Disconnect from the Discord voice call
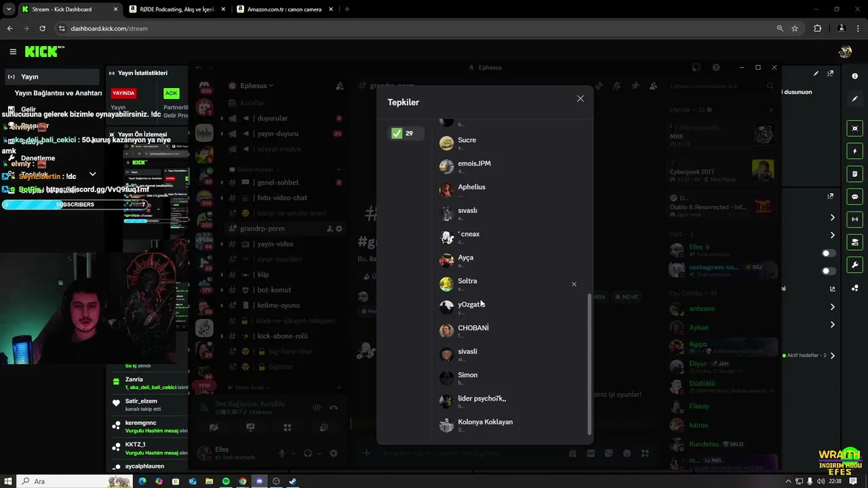868x488 pixels. [334, 407]
